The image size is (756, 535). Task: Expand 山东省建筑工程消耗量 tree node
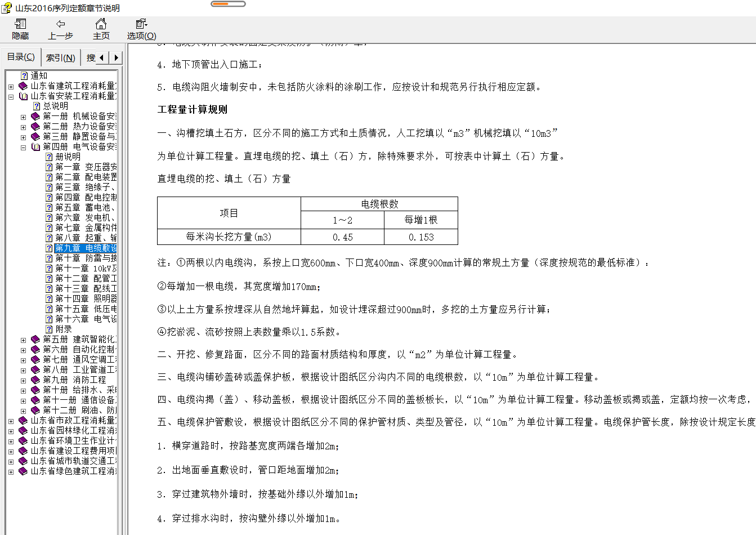11,86
